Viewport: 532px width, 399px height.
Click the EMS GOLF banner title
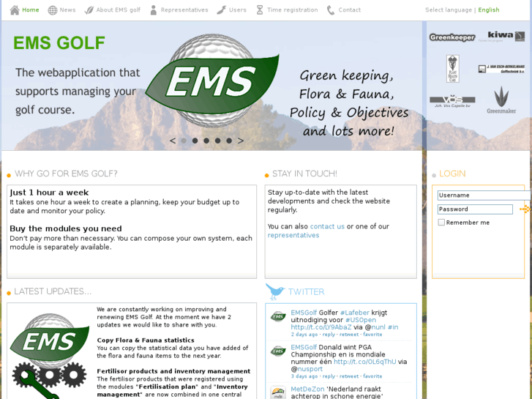[x=59, y=42]
